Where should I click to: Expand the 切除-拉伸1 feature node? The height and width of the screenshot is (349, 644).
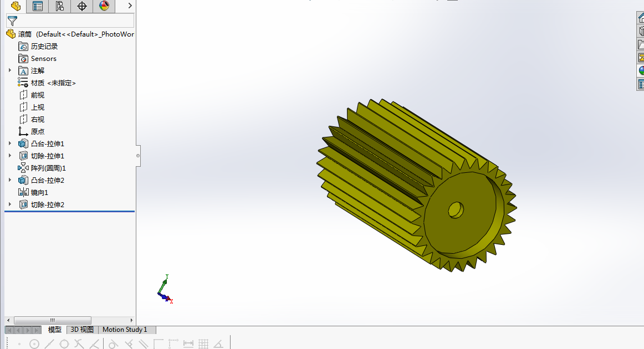10,156
